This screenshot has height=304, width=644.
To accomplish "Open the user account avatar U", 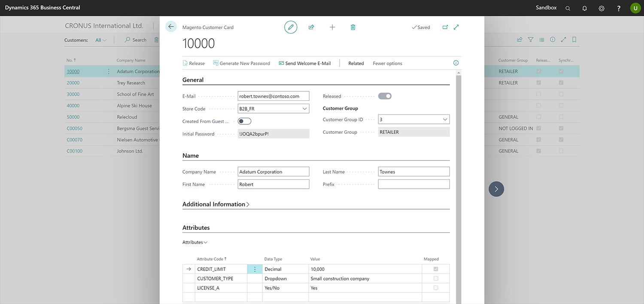I will coord(635,8).
